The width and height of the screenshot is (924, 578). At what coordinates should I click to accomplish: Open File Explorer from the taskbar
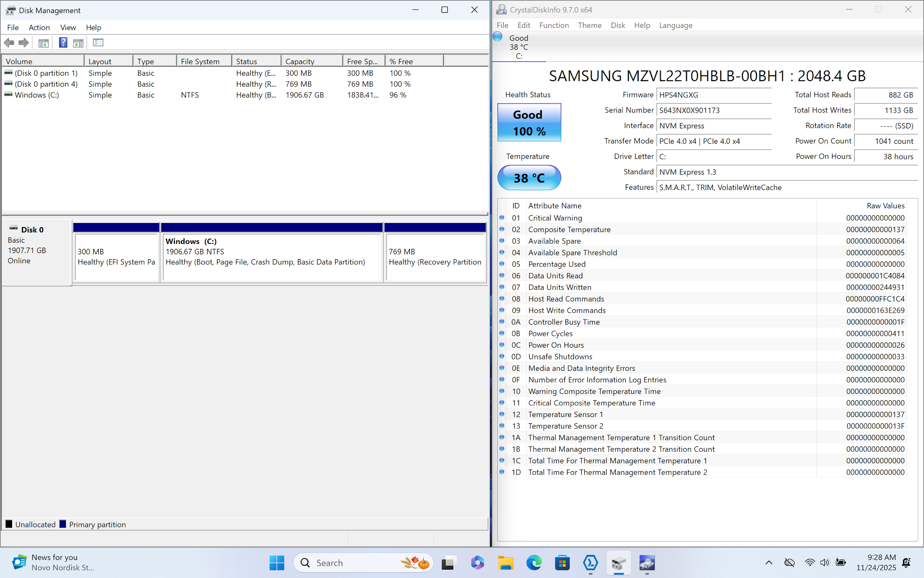[x=506, y=562]
